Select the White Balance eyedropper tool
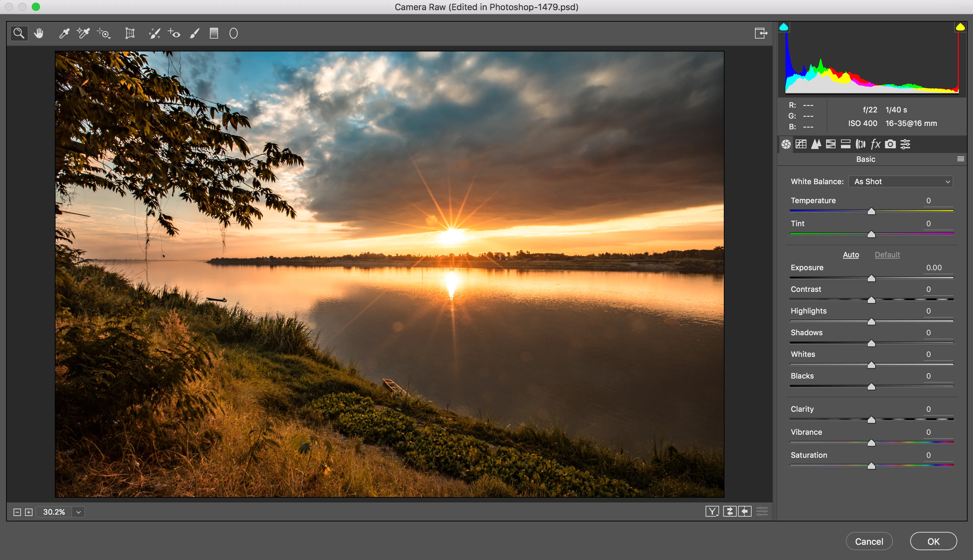 tap(64, 34)
